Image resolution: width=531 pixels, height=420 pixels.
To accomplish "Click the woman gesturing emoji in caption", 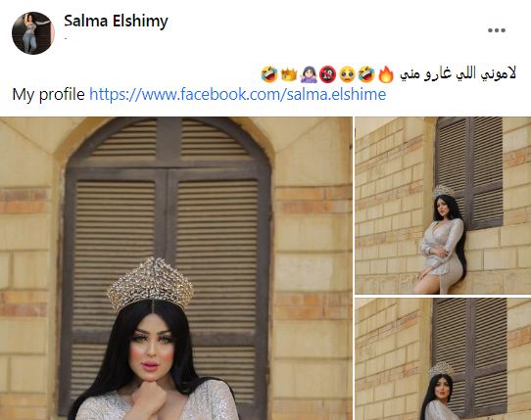I will click(x=309, y=74).
